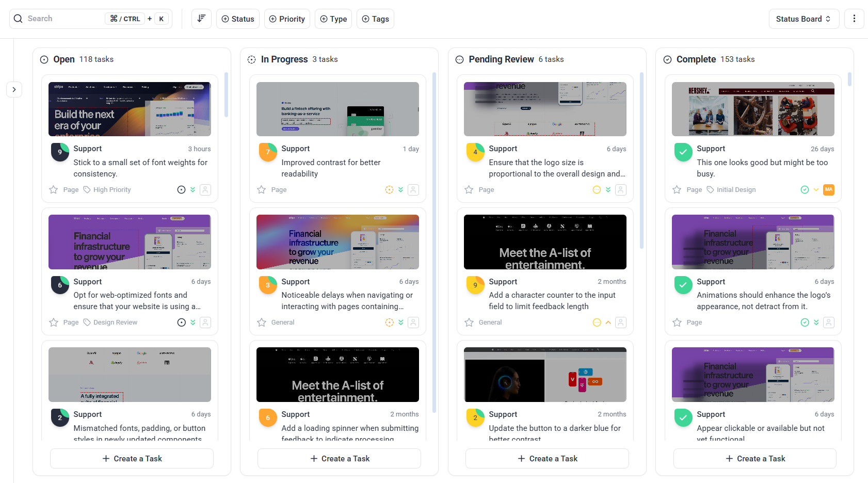The image size is (868, 483).
Task: Open priority chevron on 'Add a character counter' task
Action: (608, 323)
